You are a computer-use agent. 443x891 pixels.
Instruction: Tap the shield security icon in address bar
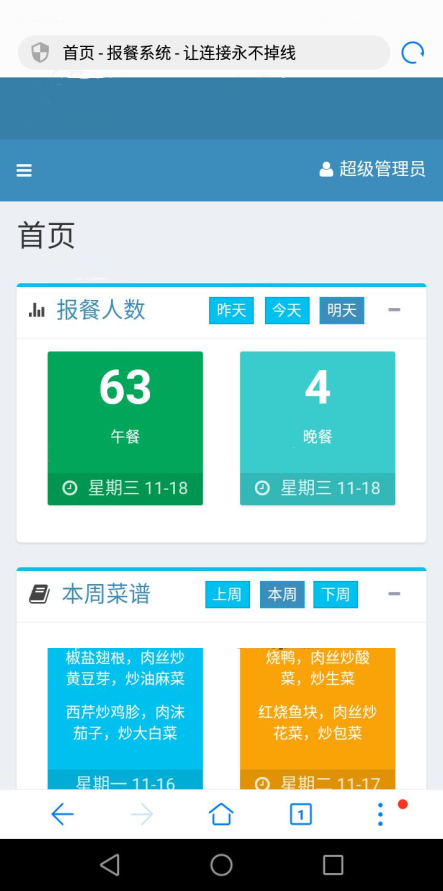40,53
